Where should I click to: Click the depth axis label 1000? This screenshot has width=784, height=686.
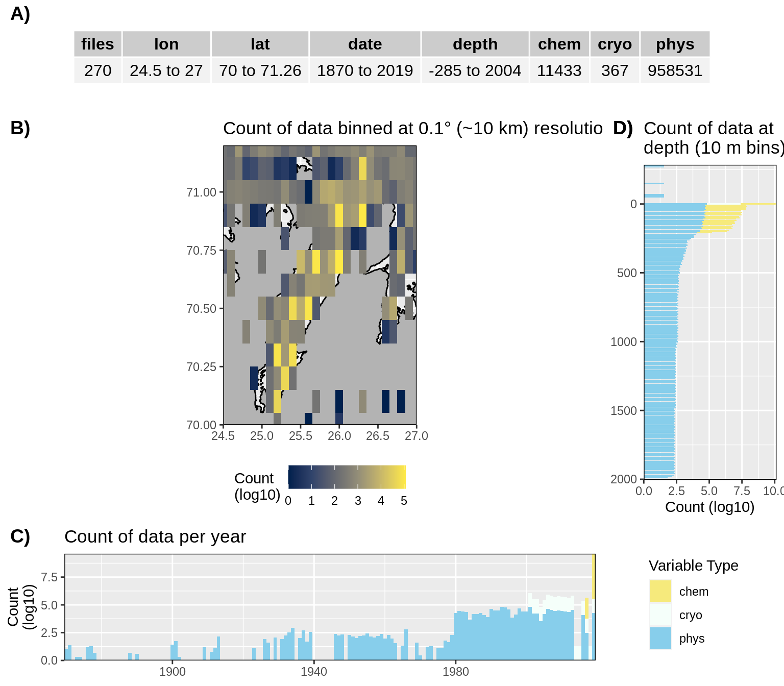click(624, 342)
